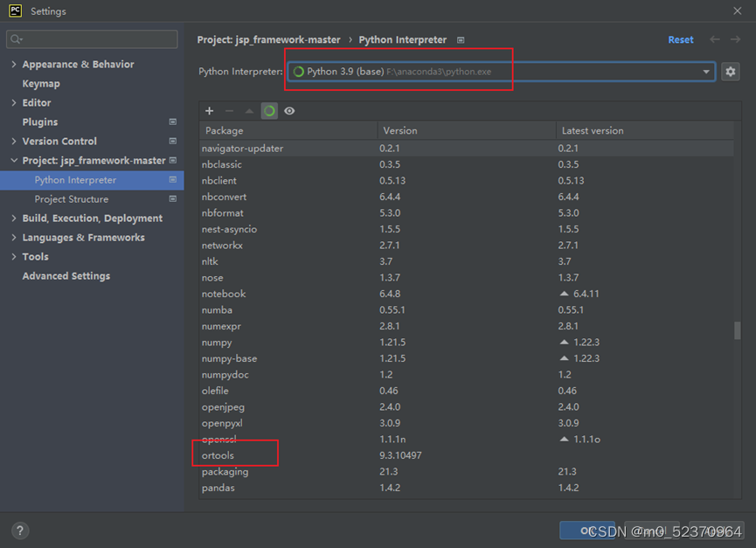The height and width of the screenshot is (548, 756).
Task: Click the upgrade package arrow icon
Action: point(249,111)
